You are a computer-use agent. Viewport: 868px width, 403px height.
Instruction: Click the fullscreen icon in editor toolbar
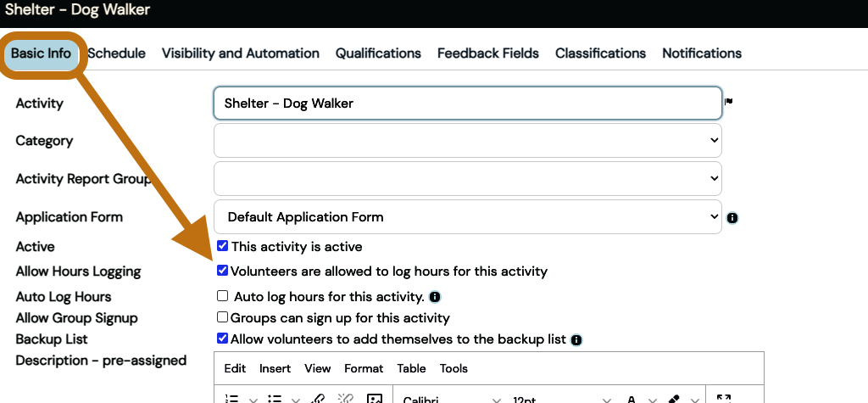point(723,398)
